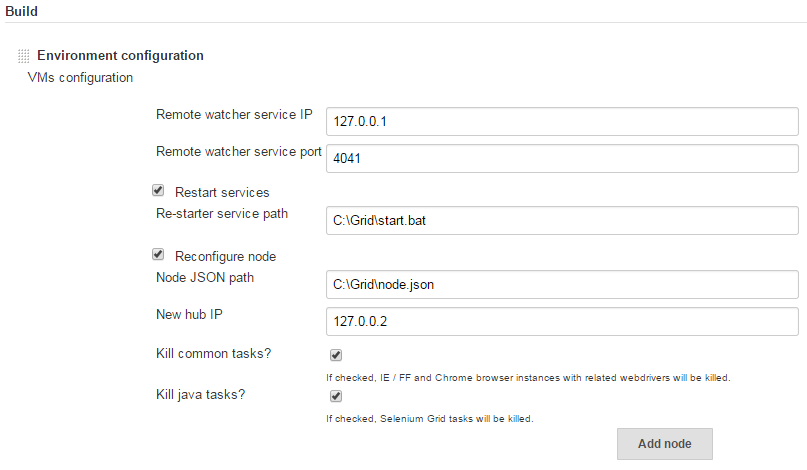Image resolution: width=807 pixels, height=470 pixels.
Task: Select the Remote watcher service port field
Action: [562, 159]
